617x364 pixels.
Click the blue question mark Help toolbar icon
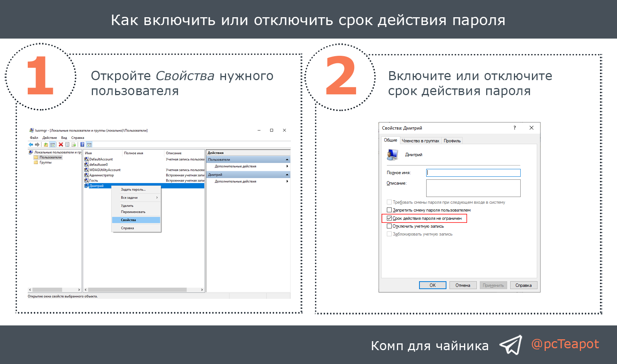pos(82,145)
